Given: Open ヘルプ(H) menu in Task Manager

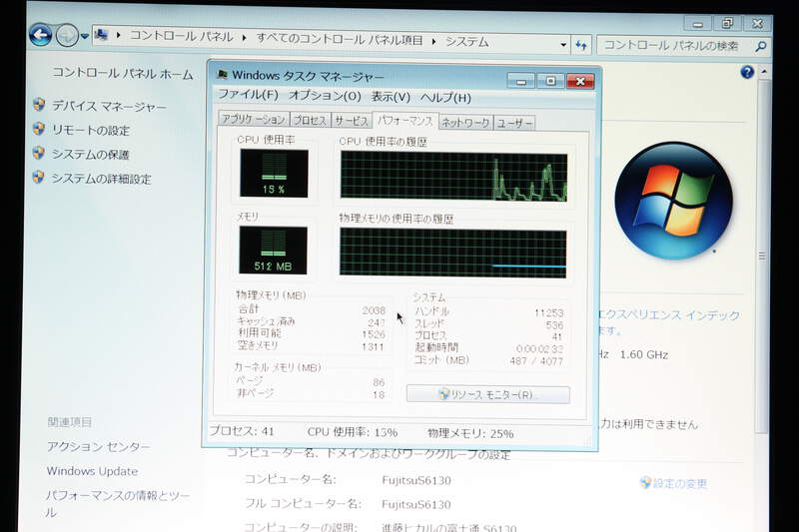Looking at the screenshot, I should [x=445, y=97].
